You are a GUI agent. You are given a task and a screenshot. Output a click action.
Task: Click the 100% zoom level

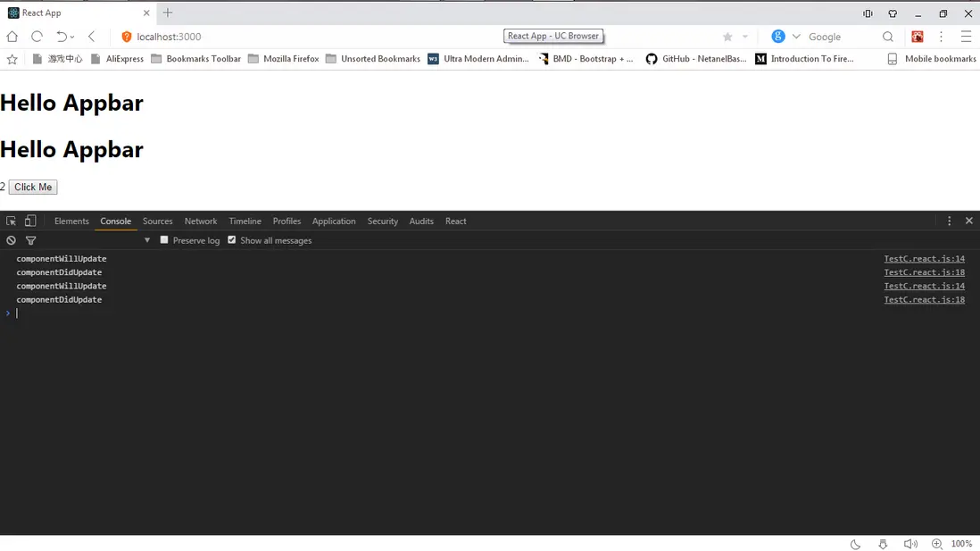point(961,544)
